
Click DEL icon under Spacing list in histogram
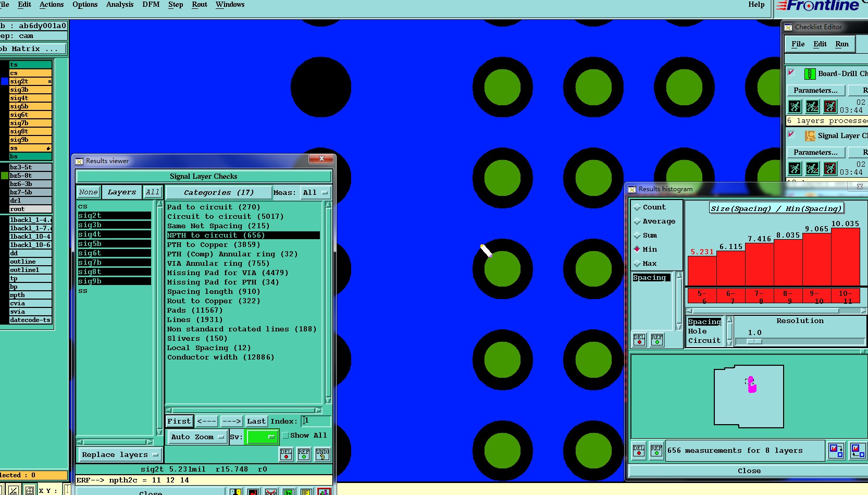coord(639,340)
